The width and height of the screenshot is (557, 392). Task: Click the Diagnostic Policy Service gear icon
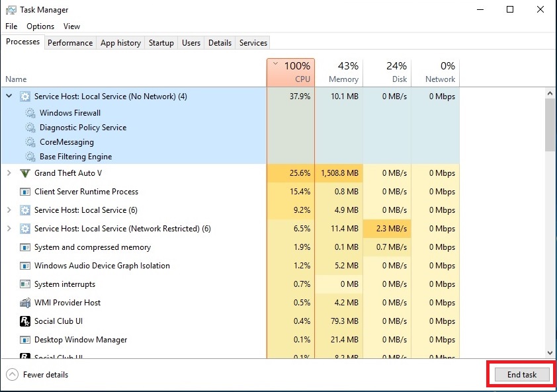30,128
